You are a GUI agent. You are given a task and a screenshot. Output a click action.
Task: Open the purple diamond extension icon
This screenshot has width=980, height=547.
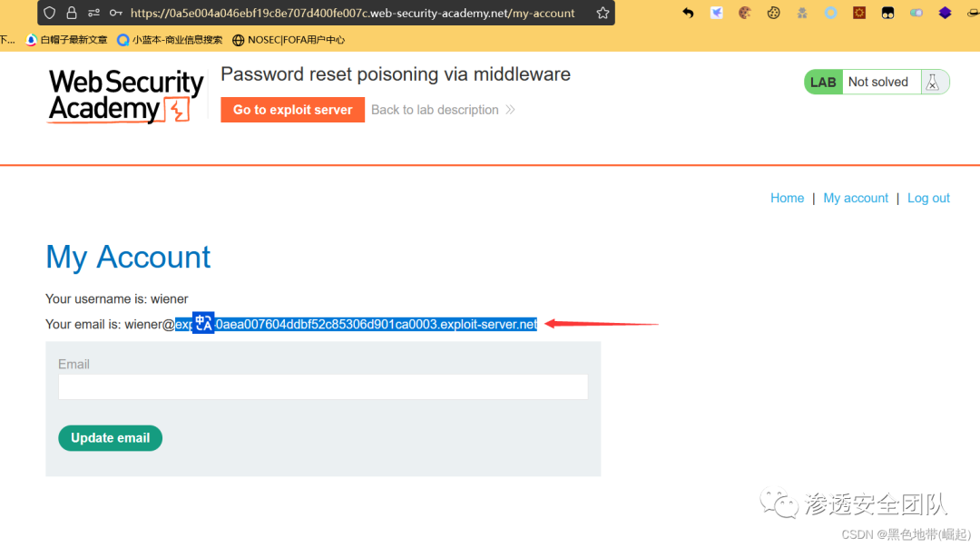coord(945,13)
